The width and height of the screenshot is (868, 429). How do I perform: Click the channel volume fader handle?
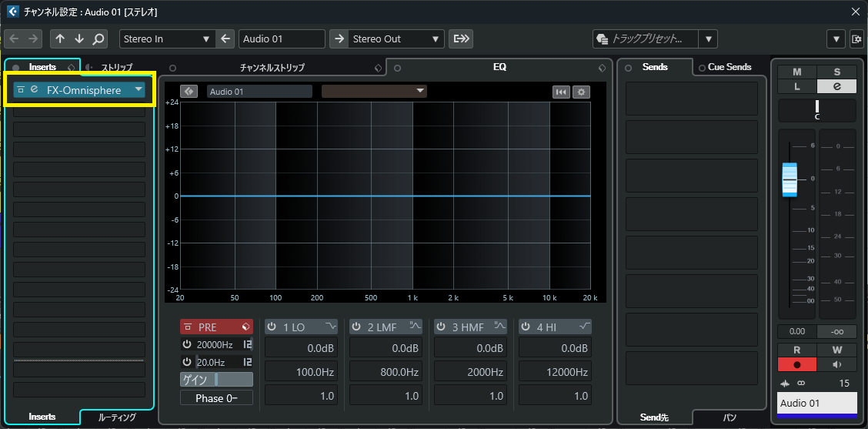pyautogui.click(x=790, y=179)
